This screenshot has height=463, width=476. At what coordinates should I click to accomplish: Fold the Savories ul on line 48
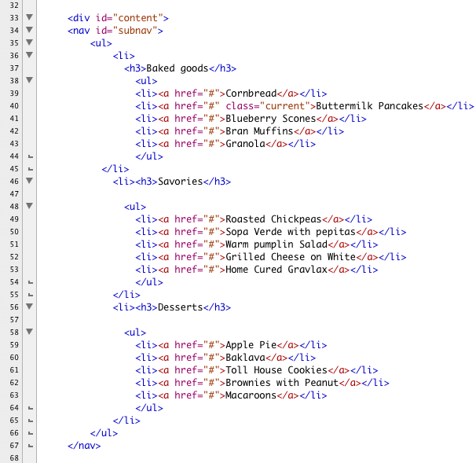point(29,207)
